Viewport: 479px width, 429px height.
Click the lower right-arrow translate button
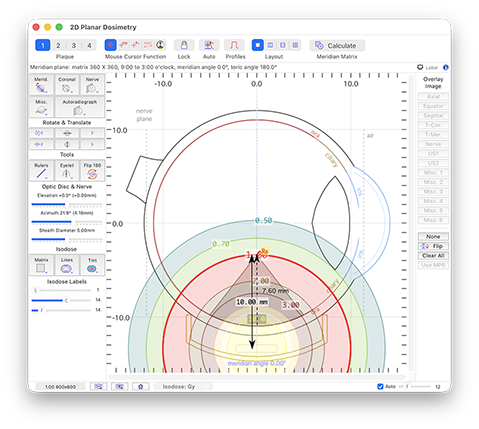coord(92,144)
